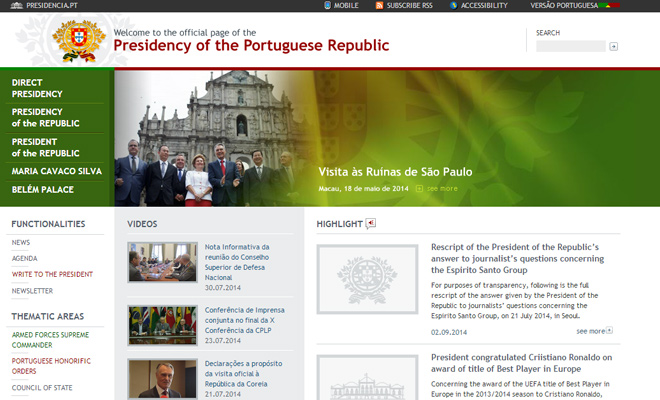Viewport: 660px width, 400px height.
Task: Open the Visita às Ruínas de São Paulo headline
Action: point(395,172)
